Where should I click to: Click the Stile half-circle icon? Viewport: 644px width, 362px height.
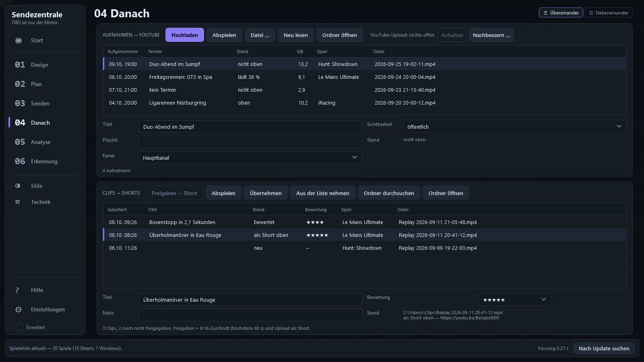18,186
